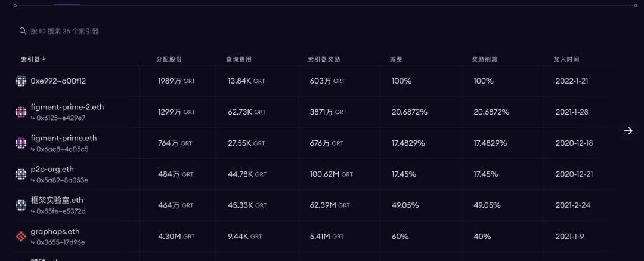Viewport: 644px width, 261px height.
Task: Sort by 索引器 column header arrow
Action: pyautogui.click(x=44, y=59)
